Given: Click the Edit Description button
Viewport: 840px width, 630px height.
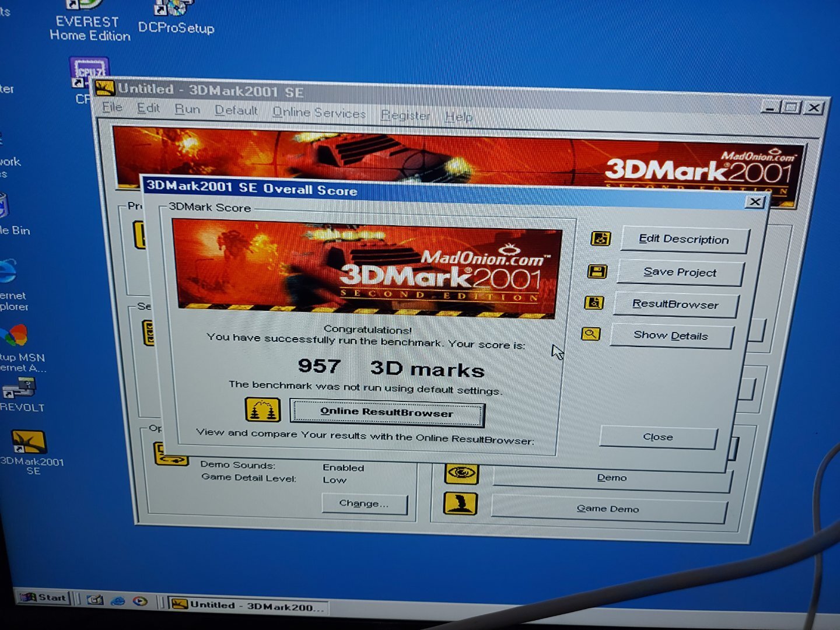Looking at the screenshot, I should pos(684,240).
